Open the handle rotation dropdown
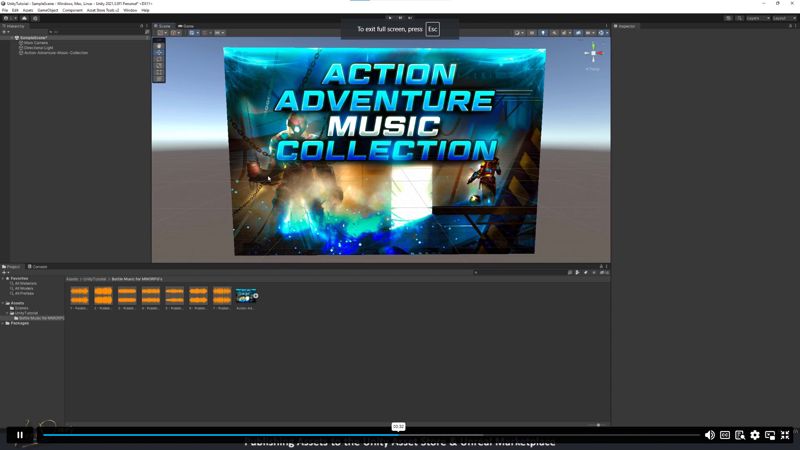800x450 pixels. pyautogui.click(x=176, y=33)
